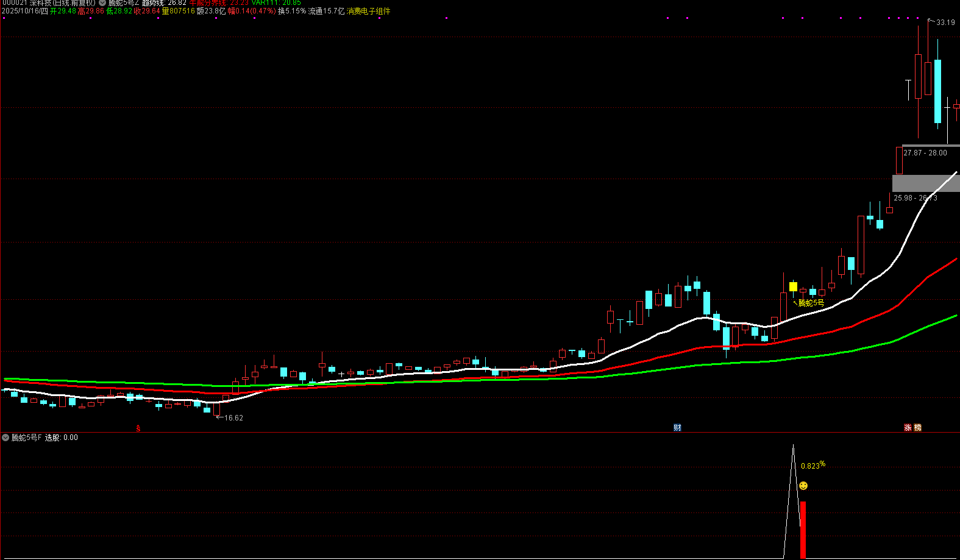Click the 选股: 0.00 value

pyautogui.click(x=62, y=438)
